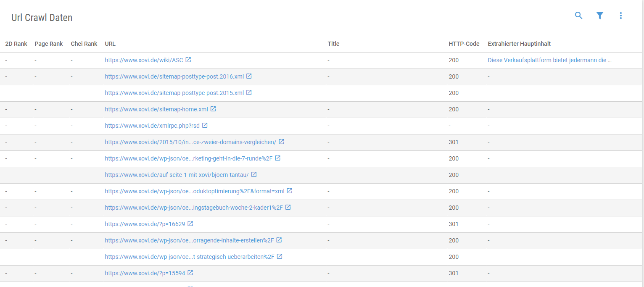Follow the https://www.xovi.de/wiki/ASC link
This screenshot has width=644, height=287.
(144, 60)
